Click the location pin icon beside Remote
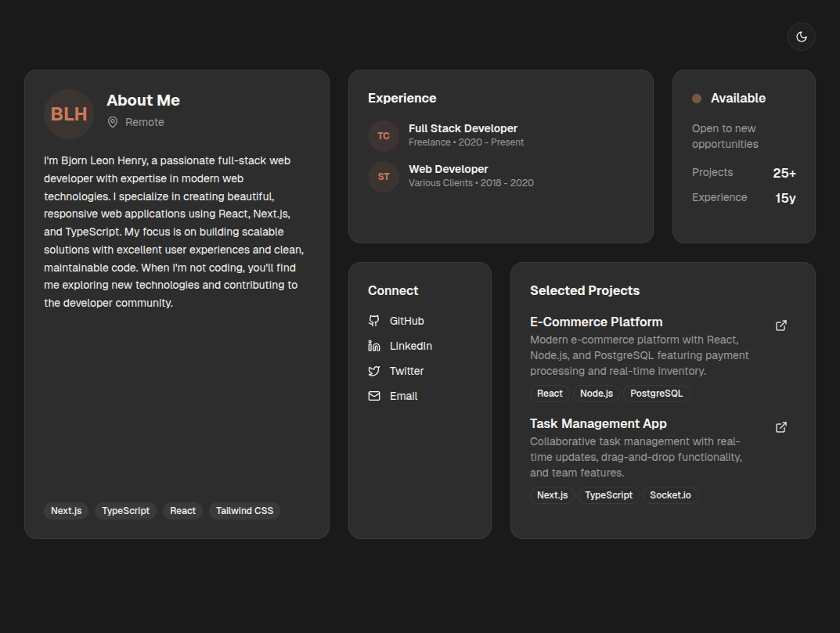The image size is (840, 633). click(x=113, y=122)
